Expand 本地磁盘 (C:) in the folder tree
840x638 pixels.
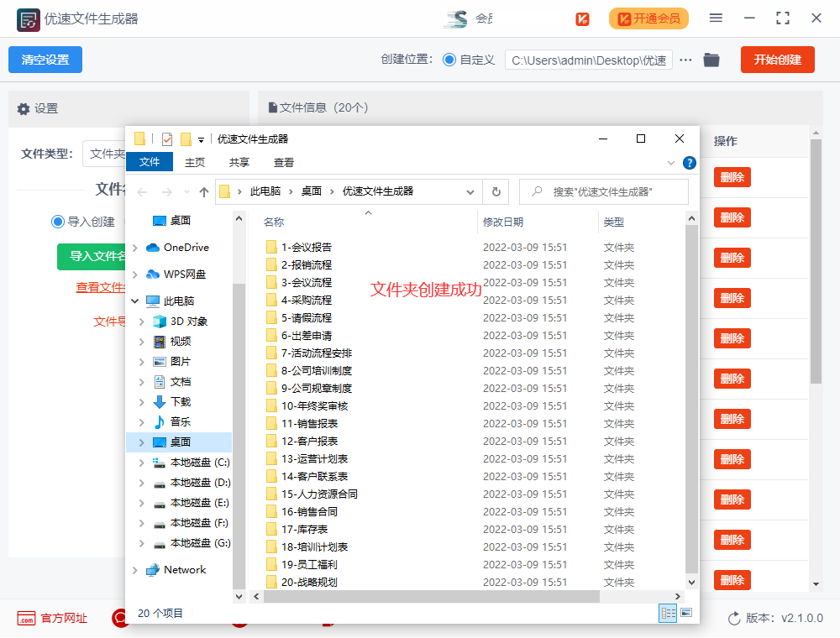point(142,461)
